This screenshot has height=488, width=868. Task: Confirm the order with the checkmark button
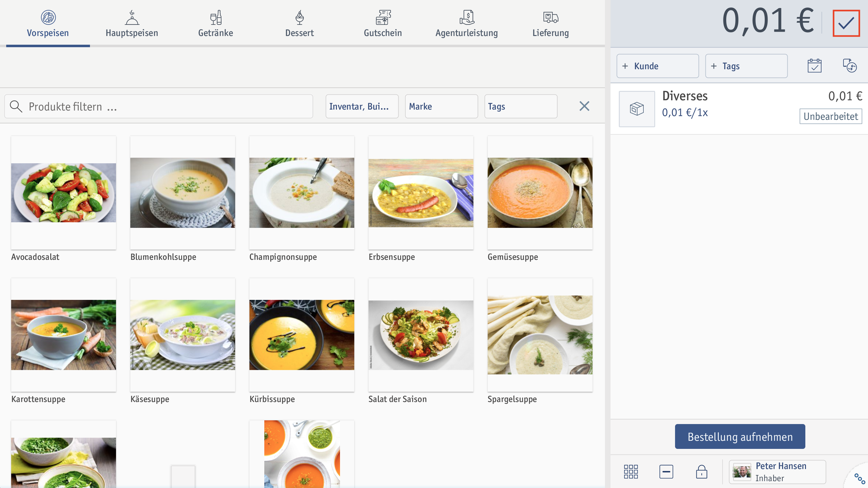coord(846,23)
